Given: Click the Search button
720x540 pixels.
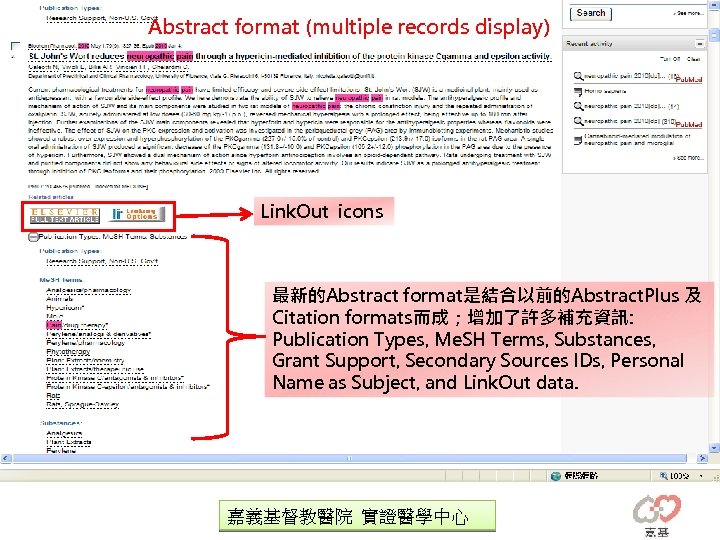Looking at the screenshot, I should [591, 13].
